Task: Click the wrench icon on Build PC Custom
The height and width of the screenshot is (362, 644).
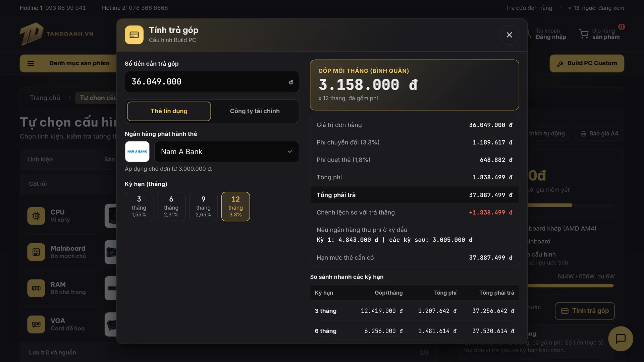Action: [x=560, y=64]
